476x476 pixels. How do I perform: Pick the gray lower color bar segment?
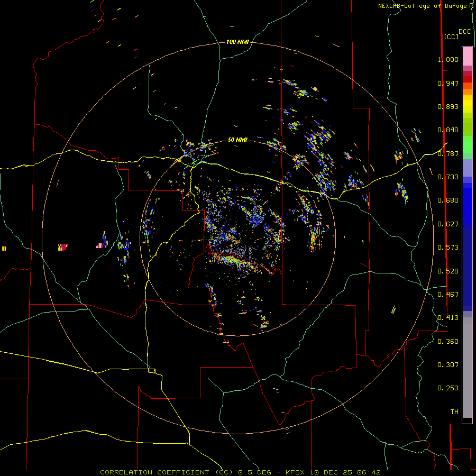[467, 368]
